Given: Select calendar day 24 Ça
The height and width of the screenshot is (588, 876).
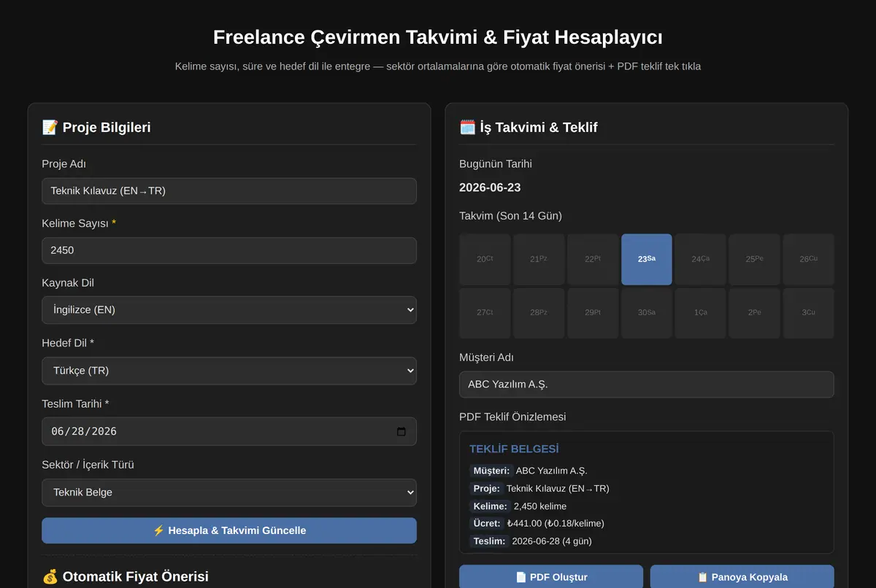Looking at the screenshot, I should click(x=701, y=259).
